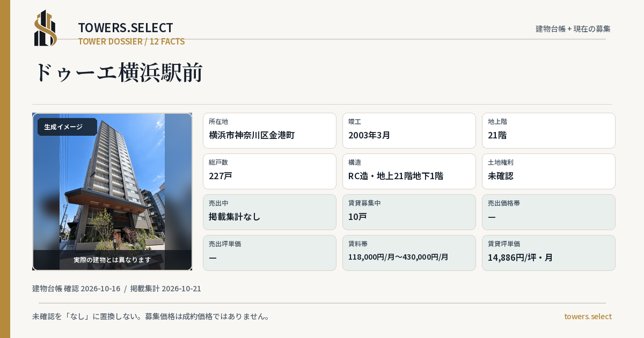The height and width of the screenshot is (338, 644).
Task: Open the tower building image thumbnail
Action: (112, 192)
